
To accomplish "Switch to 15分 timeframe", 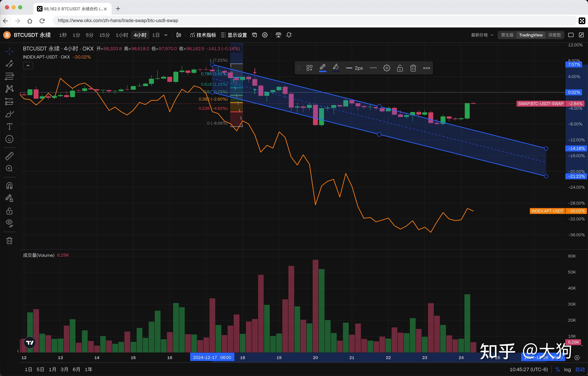I will coord(105,35).
